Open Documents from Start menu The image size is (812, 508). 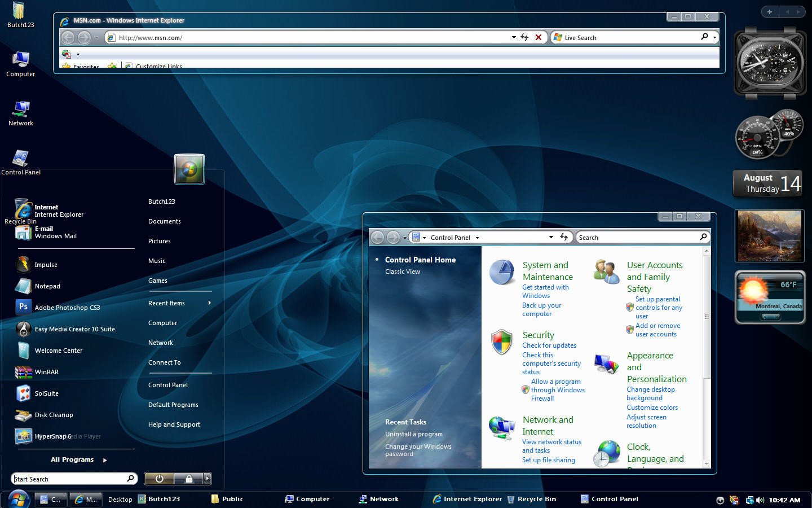[165, 221]
